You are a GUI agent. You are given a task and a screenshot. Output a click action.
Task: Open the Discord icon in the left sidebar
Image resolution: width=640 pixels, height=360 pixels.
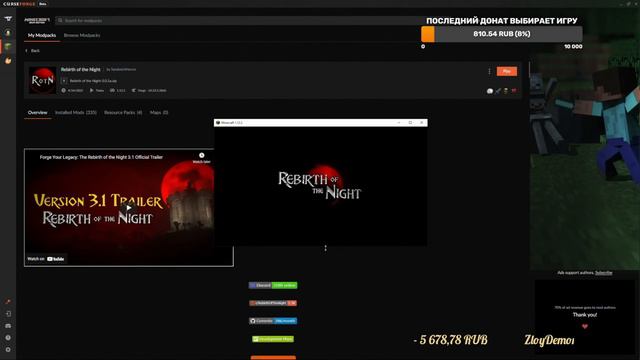pos(8,326)
